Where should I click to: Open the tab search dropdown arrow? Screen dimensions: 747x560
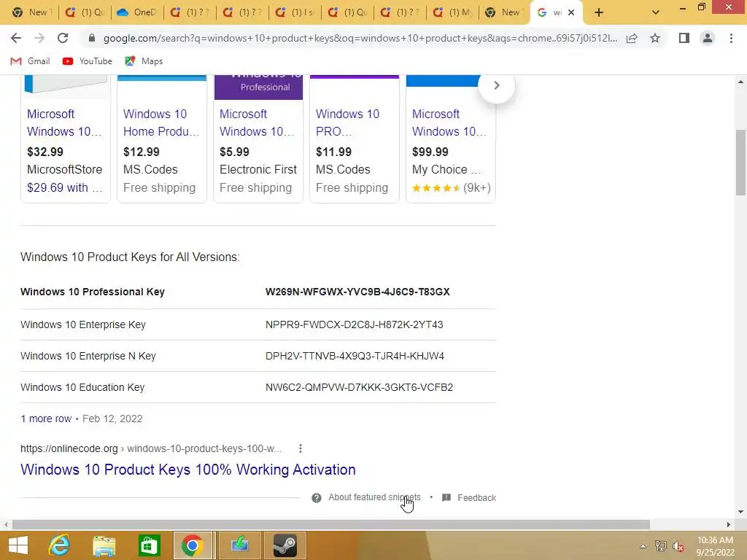(x=656, y=12)
